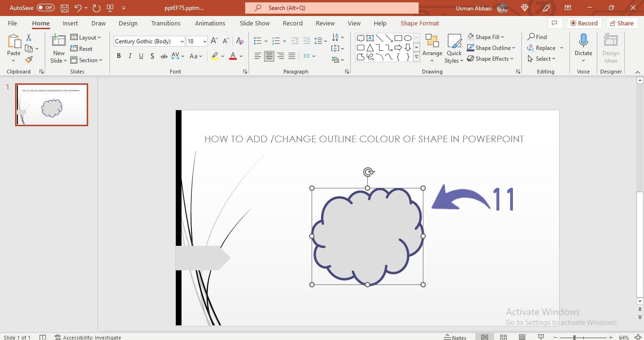Click the Dictate microphone icon
The height and width of the screenshot is (340, 644).
coord(583,41)
